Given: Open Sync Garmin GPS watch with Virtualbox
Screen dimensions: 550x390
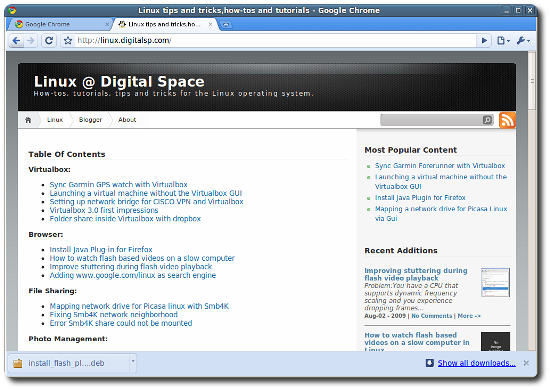Looking at the screenshot, I should click(119, 184).
